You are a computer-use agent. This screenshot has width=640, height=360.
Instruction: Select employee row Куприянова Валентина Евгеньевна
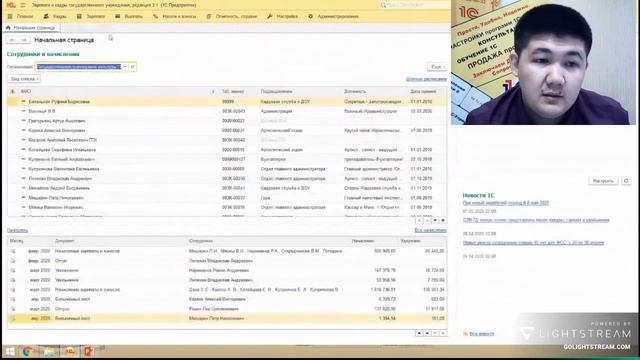227,169
